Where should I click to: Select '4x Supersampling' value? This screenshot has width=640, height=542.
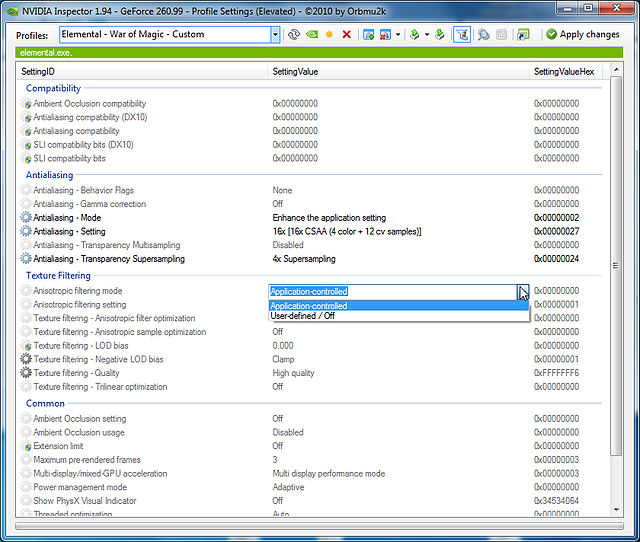point(304,259)
